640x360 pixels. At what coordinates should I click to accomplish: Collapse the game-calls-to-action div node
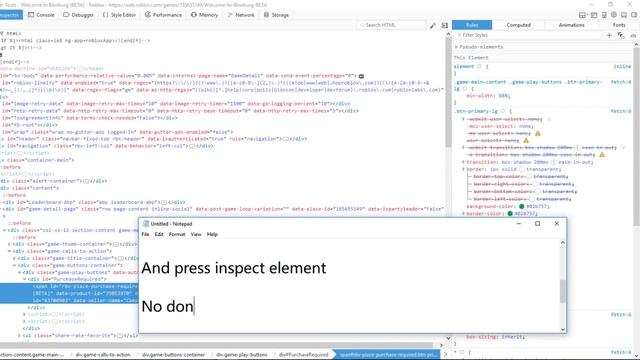point(9,251)
